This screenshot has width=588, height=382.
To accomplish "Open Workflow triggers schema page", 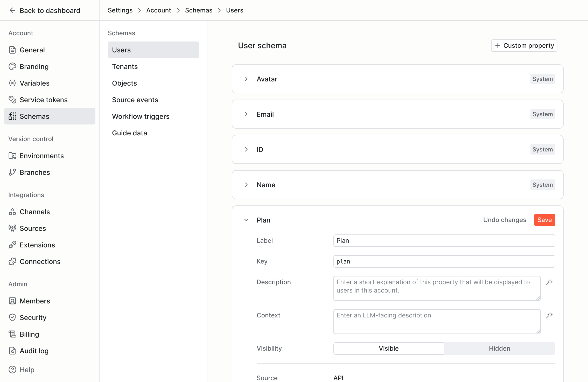I will tap(141, 116).
